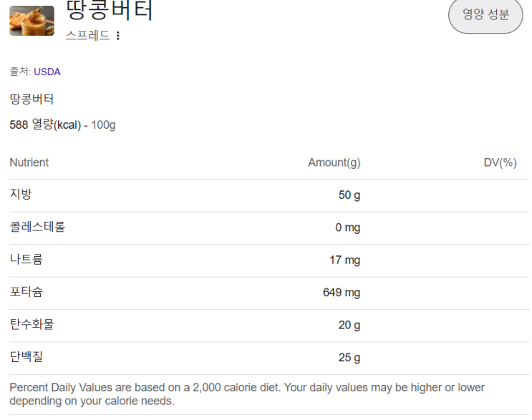Click the 단백질 row label
532x420 pixels.
(26, 356)
